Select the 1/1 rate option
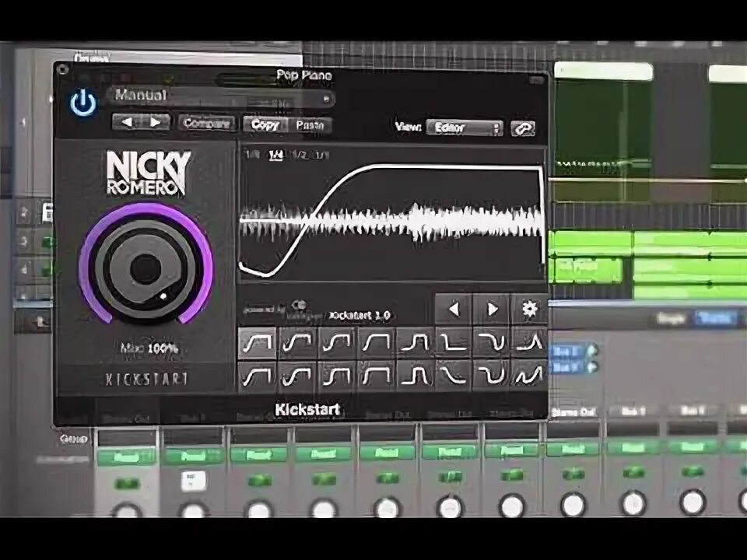The width and height of the screenshot is (747, 560). click(321, 156)
